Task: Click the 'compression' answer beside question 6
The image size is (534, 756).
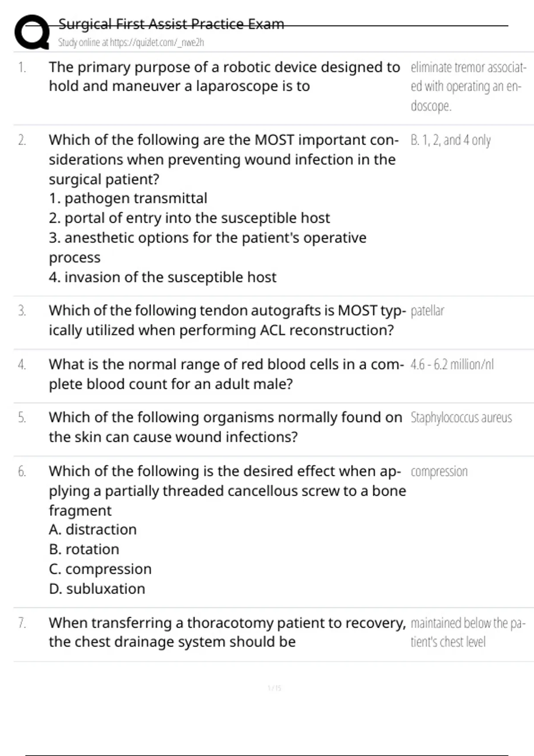Action: (439, 471)
